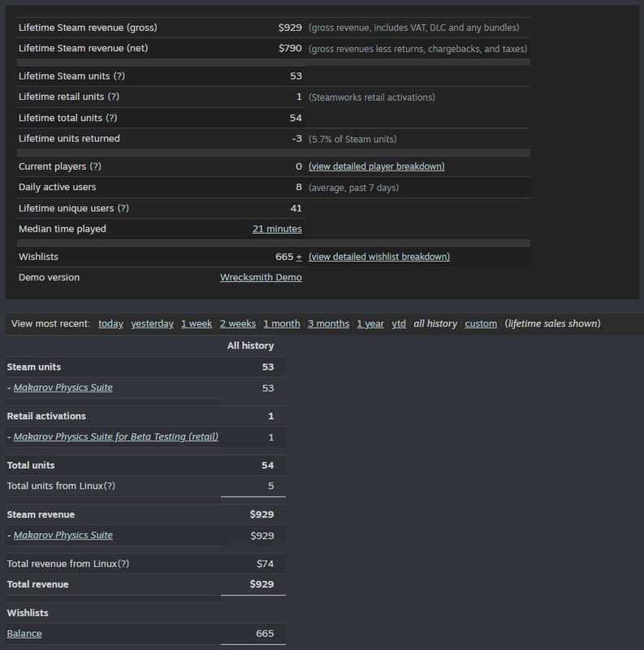Click the help (?) beside Lifetime total units

pyautogui.click(x=111, y=118)
